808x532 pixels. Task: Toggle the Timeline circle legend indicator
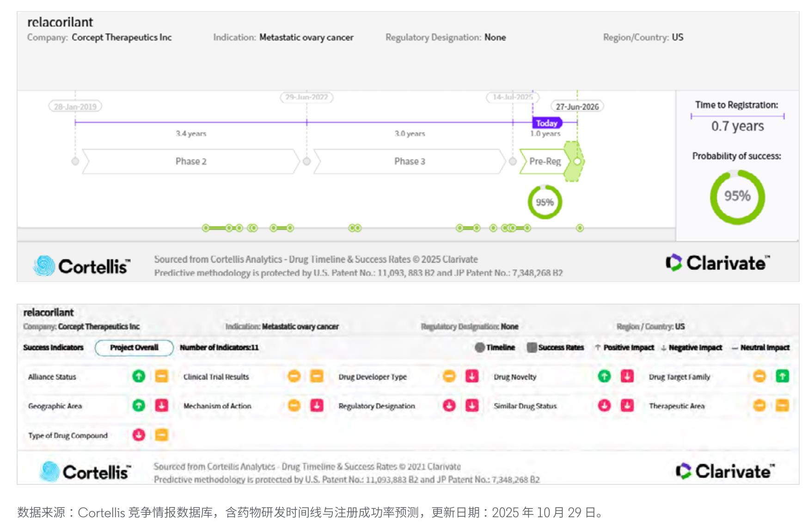[x=480, y=348]
